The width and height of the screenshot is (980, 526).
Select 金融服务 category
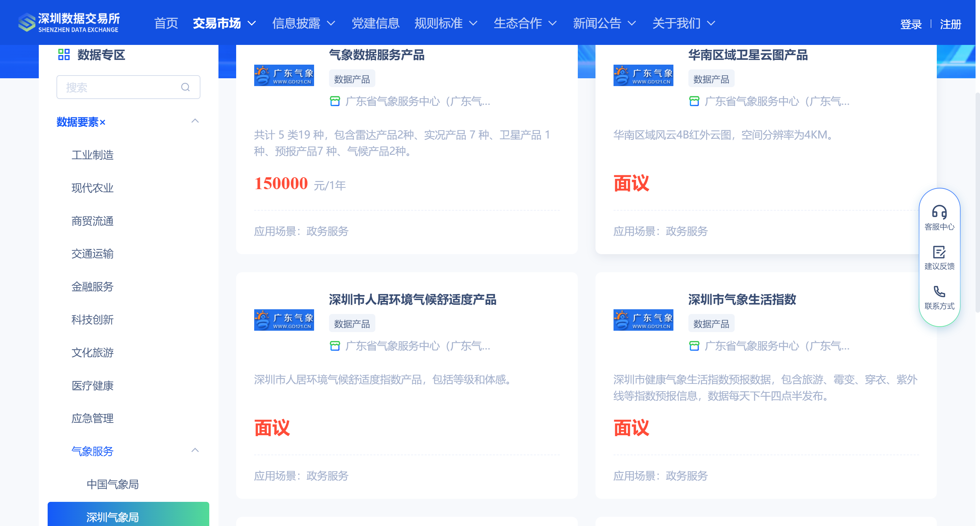pos(93,287)
